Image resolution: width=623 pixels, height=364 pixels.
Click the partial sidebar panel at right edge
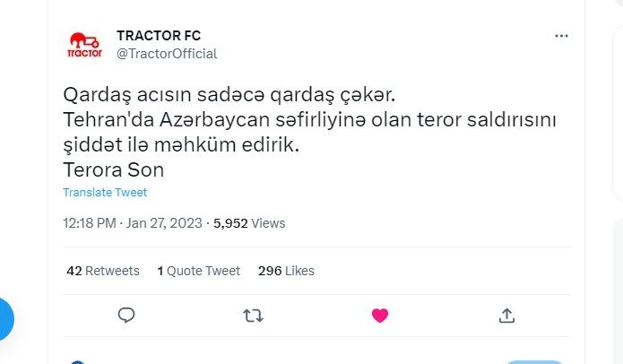[x=617, y=99]
